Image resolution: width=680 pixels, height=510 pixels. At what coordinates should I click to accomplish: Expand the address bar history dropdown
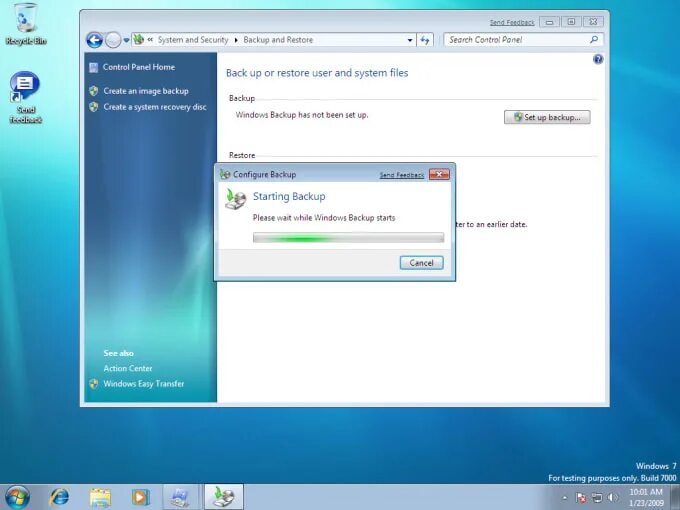[x=410, y=40]
